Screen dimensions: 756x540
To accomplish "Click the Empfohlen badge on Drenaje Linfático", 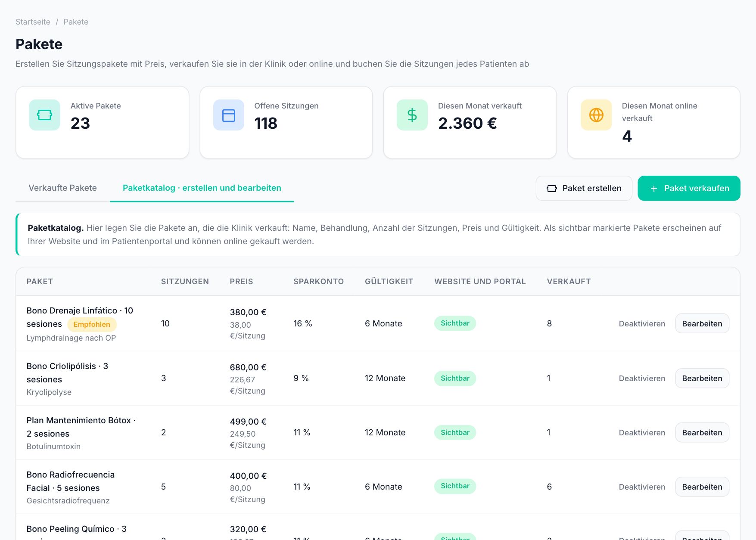I will (x=92, y=324).
